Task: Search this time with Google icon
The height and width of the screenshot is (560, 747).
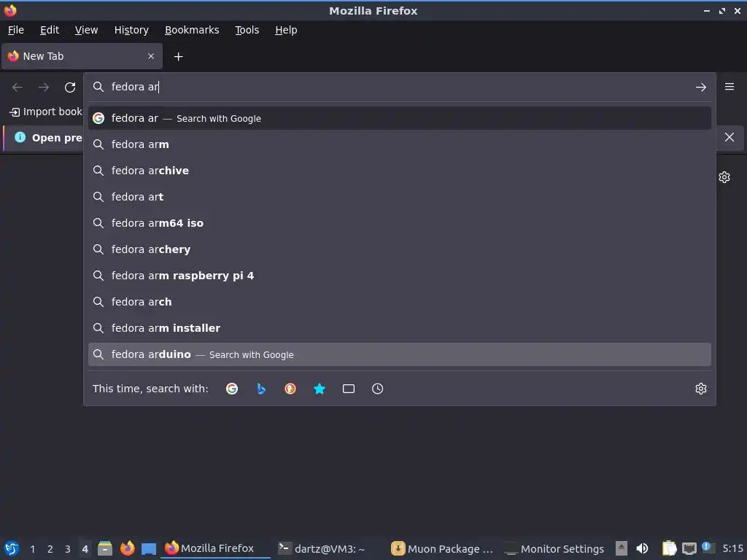Action: coord(232,389)
